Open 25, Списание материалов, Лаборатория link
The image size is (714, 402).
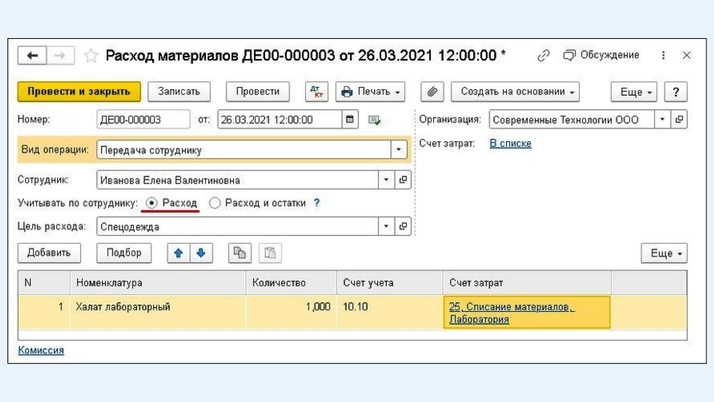(x=511, y=313)
